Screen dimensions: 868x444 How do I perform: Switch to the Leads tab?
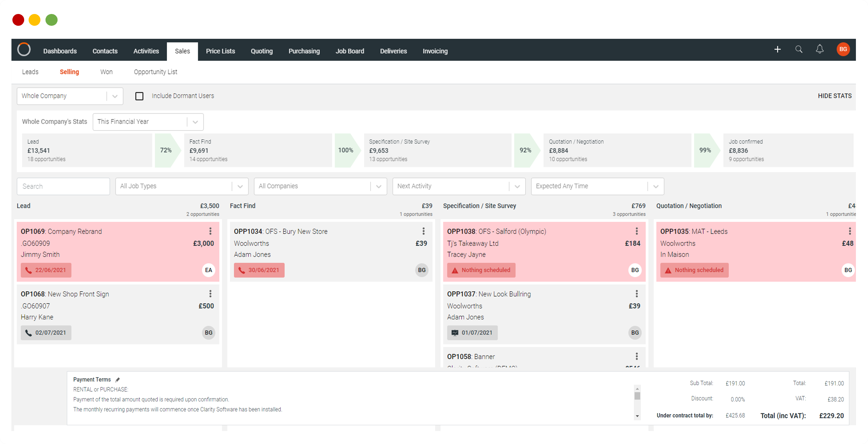pyautogui.click(x=30, y=72)
